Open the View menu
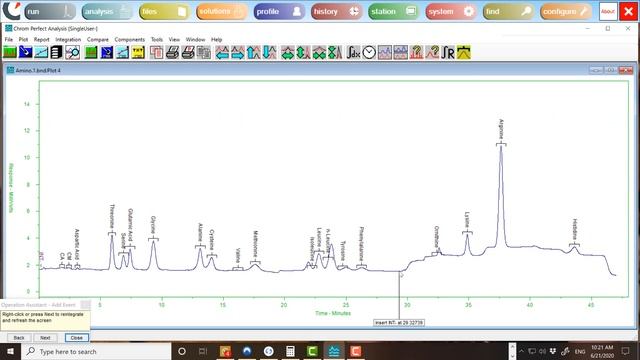The height and width of the screenshot is (360, 640). pos(174,40)
